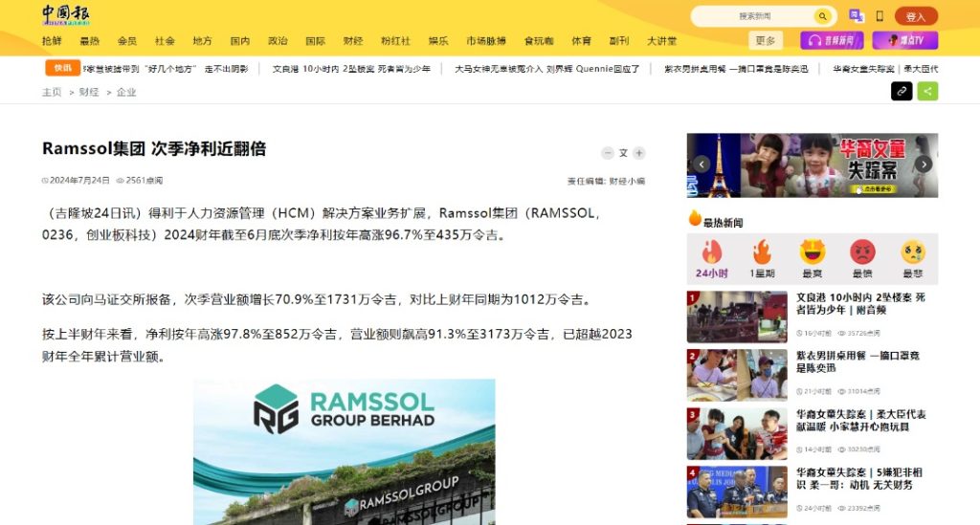The image size is (980, 525).
Task: Open the 娱乐 menu item
Action: tap(438, 41)
